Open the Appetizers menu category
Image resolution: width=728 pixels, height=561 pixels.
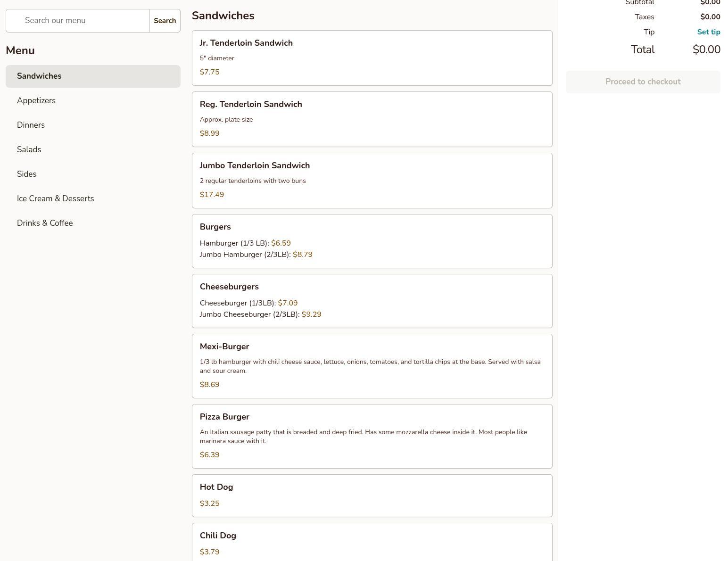click(93, 101)
